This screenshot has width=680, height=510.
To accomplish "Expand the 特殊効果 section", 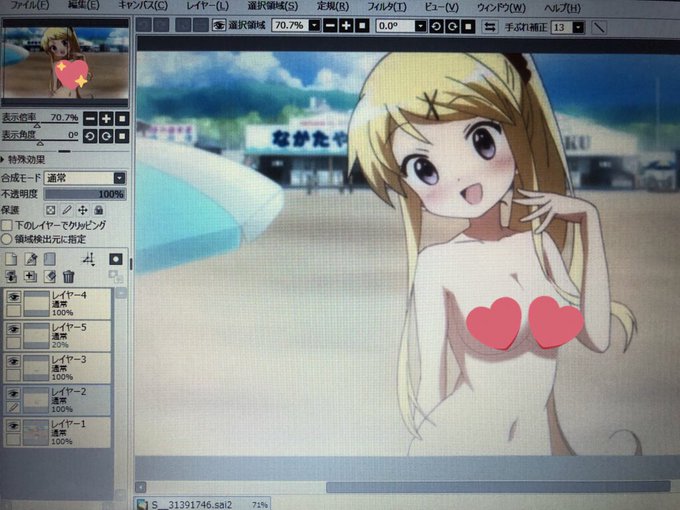I will pos(23,160).
